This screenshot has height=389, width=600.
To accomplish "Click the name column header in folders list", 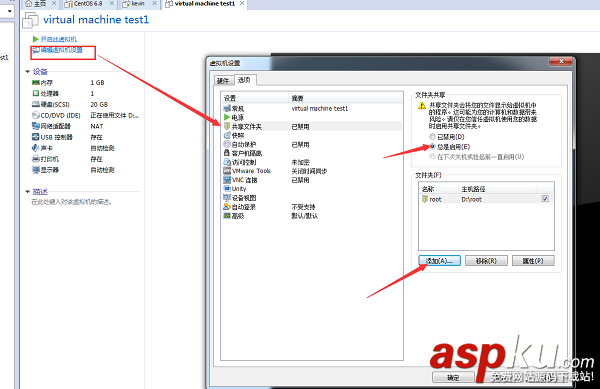I will 439,189.
